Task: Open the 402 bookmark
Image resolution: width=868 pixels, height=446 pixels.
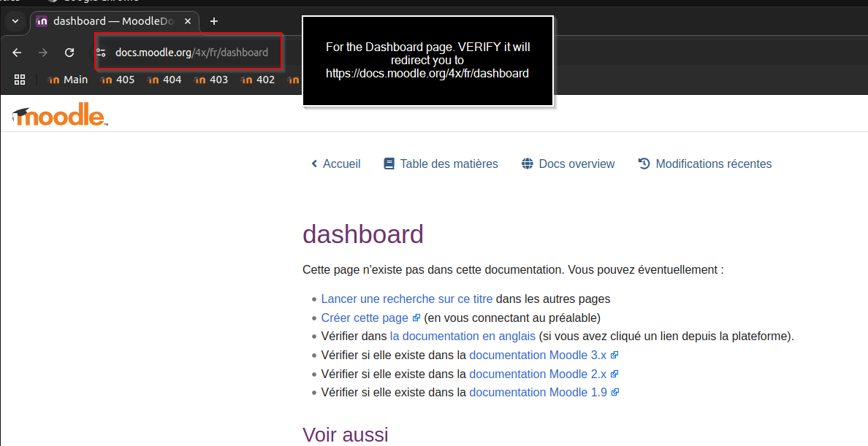Action: 258,80
